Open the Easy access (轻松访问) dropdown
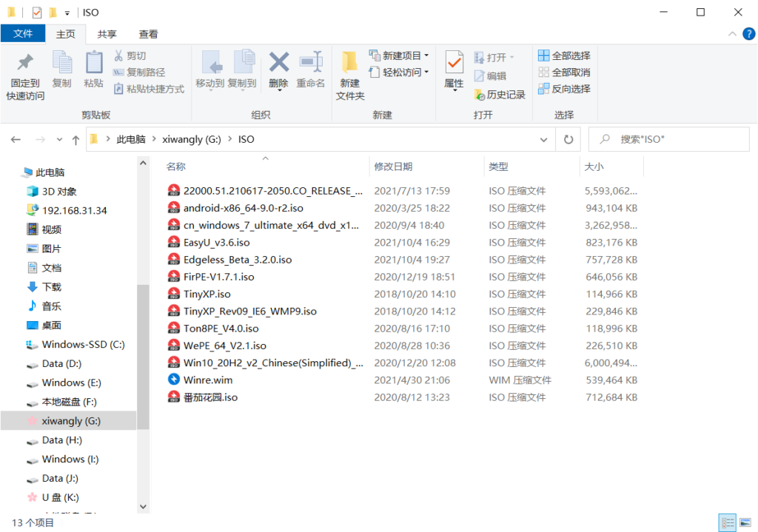 [x=399, y=72]
